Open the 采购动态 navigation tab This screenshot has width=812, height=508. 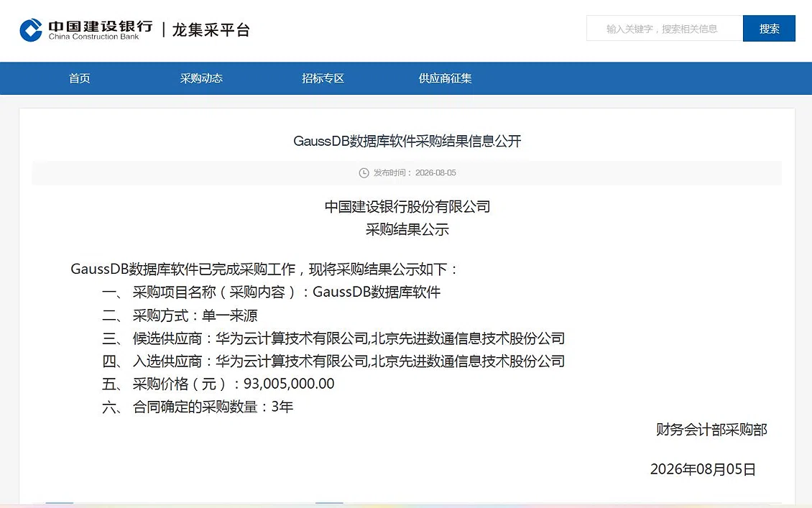click(201, 78)
